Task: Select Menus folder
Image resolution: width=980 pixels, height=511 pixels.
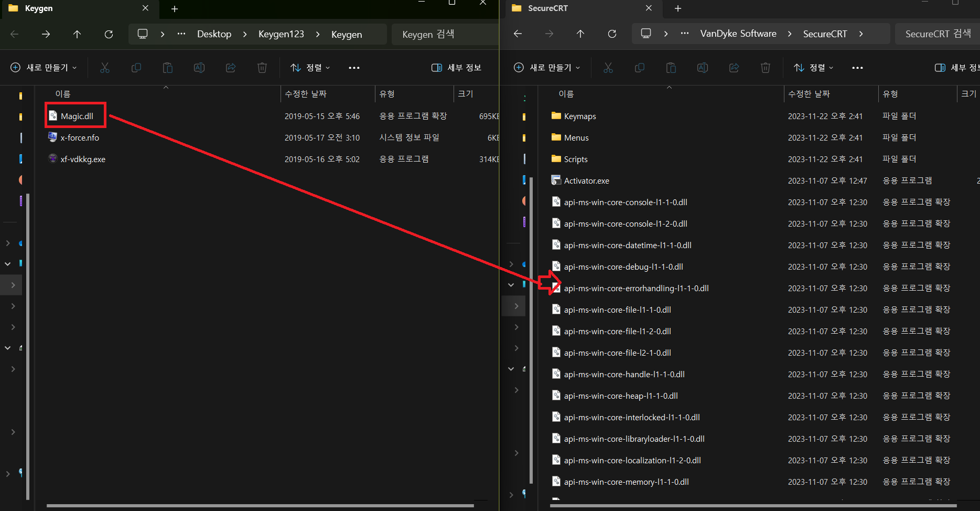Action: coord(576,137)
